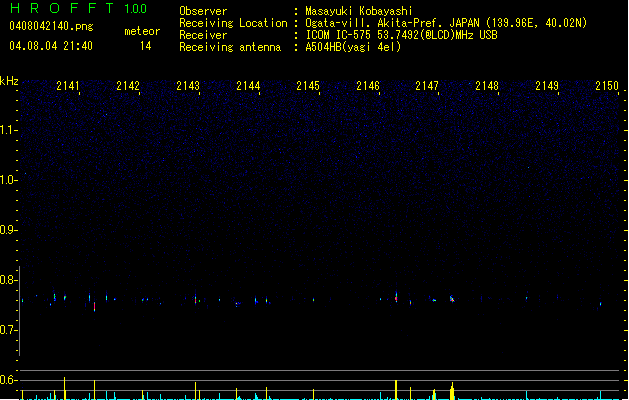Click the 1.0 kHz frequency label
629x400 pixels.
click(8, 180)
